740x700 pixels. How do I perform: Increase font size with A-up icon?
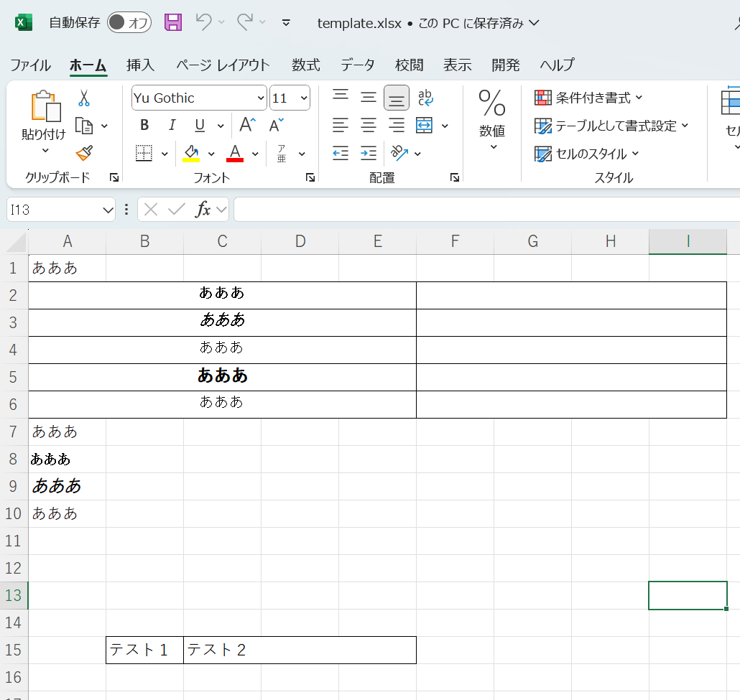tap(247, 125)
